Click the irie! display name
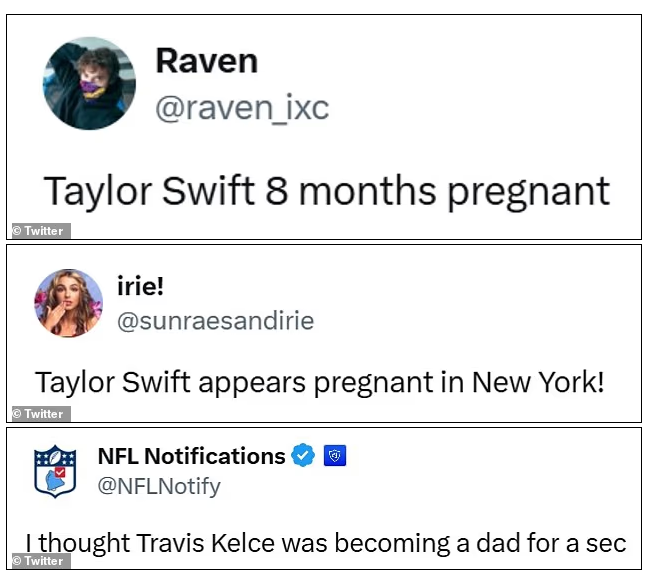Image resolution: width=652 pixels, height=573 pixels. [x=141, y=286]
